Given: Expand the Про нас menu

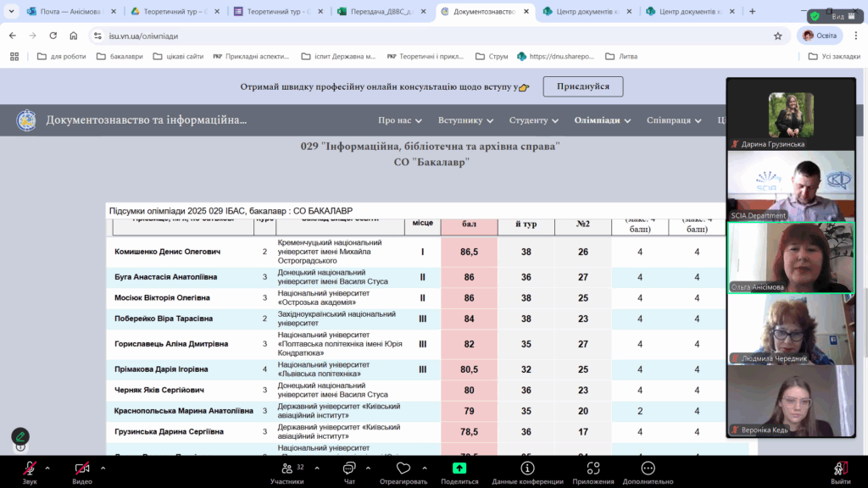Looking at the screenshot, I should pos(400,120).
